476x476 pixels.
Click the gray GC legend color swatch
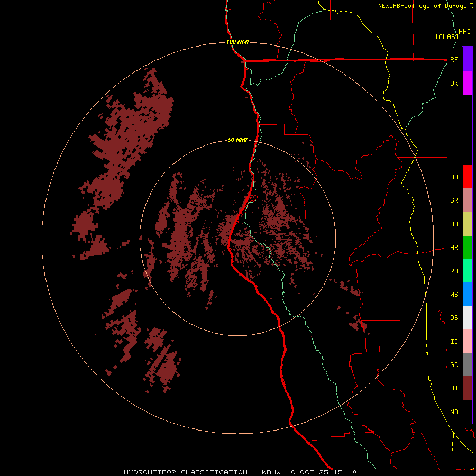[467, 364]
